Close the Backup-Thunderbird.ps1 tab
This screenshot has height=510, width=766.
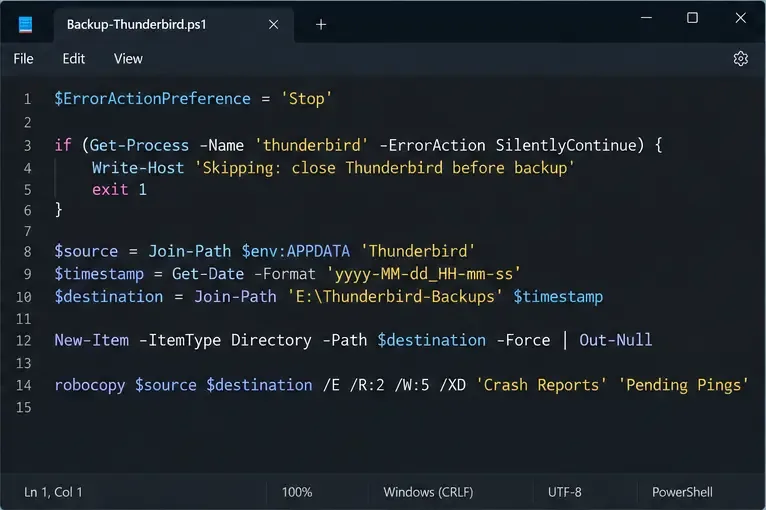(274, 24)
